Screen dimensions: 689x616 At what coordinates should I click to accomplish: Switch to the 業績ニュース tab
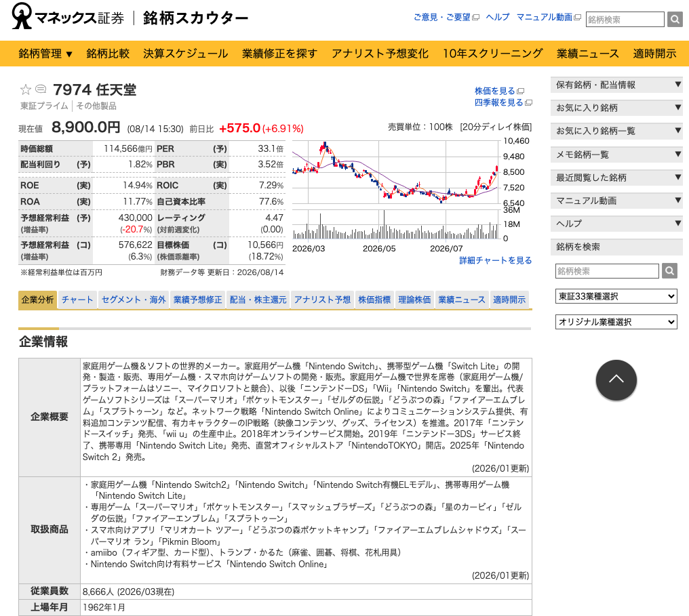click(462, 300)
